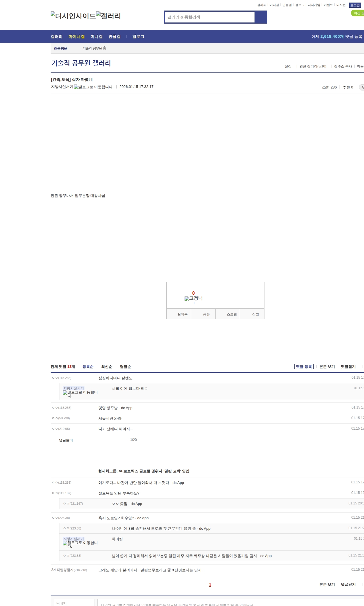Image resolution: width=364 pixels, height=606 pixels.
Task: Click nickname ㅇㅇ(221.167)
Action: (x=73, y=504)
